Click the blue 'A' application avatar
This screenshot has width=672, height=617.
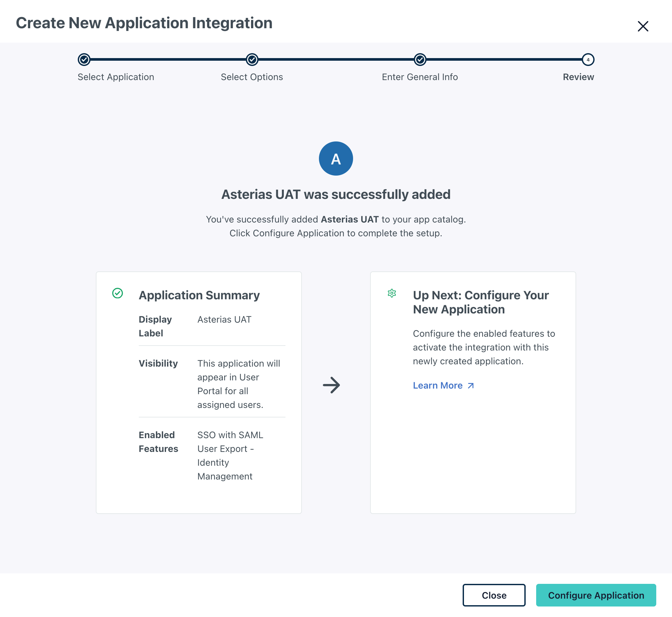335,158
